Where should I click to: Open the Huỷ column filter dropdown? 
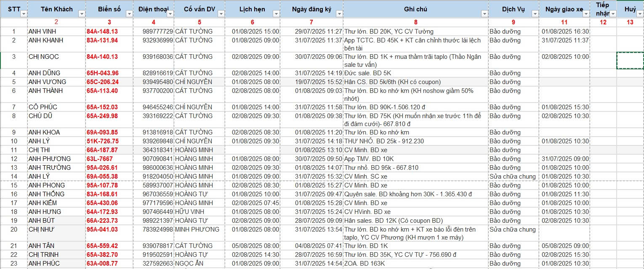639,14
